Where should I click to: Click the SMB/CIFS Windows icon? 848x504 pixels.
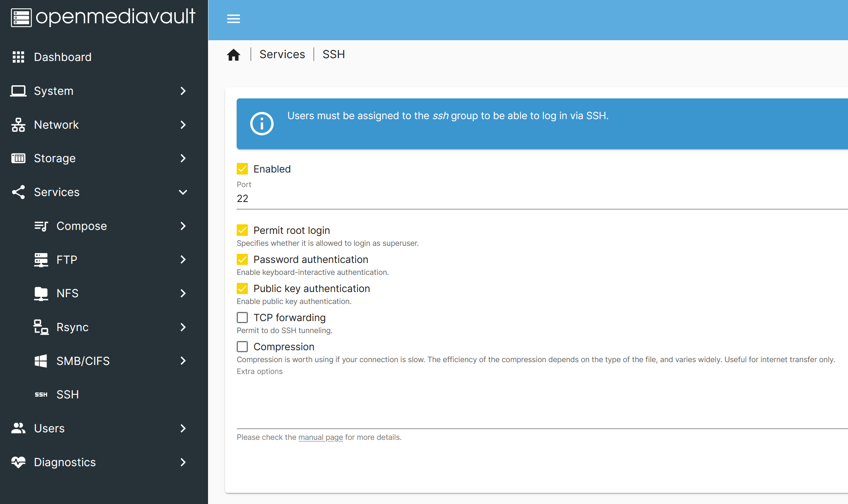pos(41,361)
